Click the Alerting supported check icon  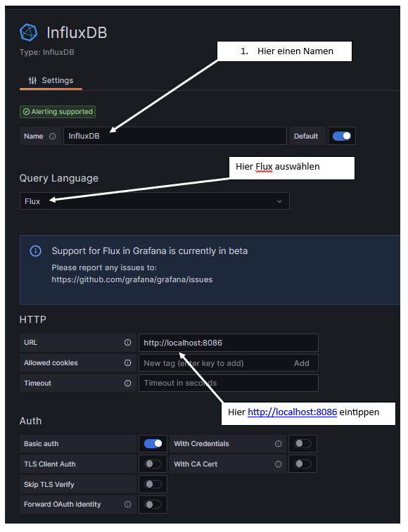pos(27,112)
